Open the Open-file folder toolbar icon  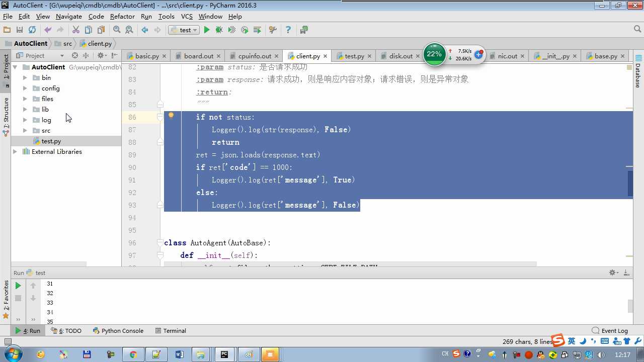point(7,30)
